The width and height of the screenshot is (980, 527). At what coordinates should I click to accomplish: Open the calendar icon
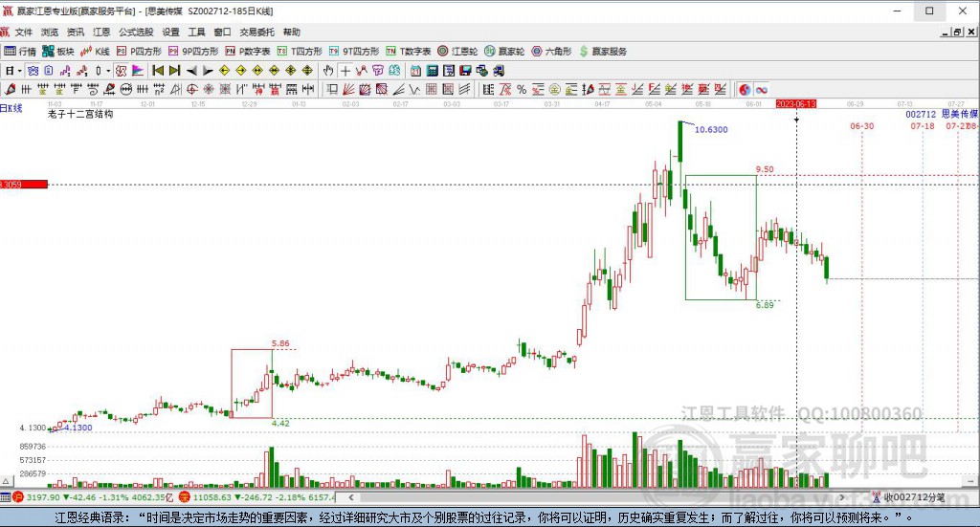(x=415, y=71)
